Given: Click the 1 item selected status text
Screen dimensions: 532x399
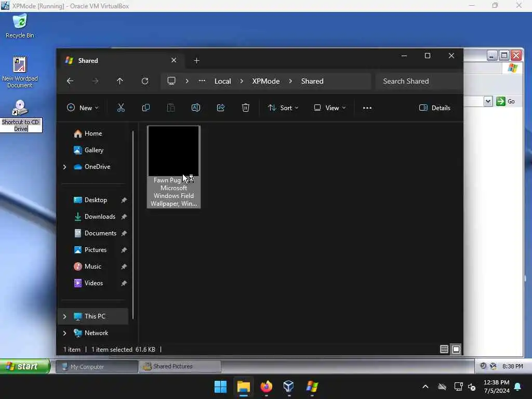Looking at the screenshot, I should 112,350.
